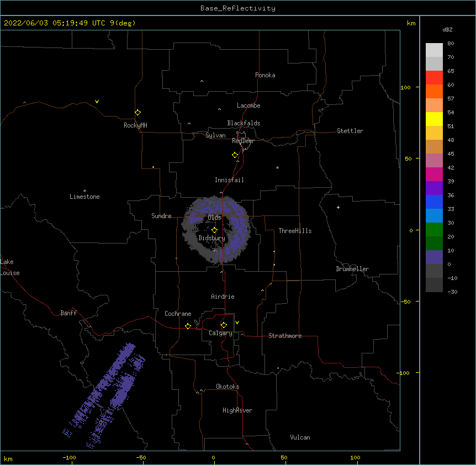
Task: Click the Banff map label
Action: [x=68, y=313]
